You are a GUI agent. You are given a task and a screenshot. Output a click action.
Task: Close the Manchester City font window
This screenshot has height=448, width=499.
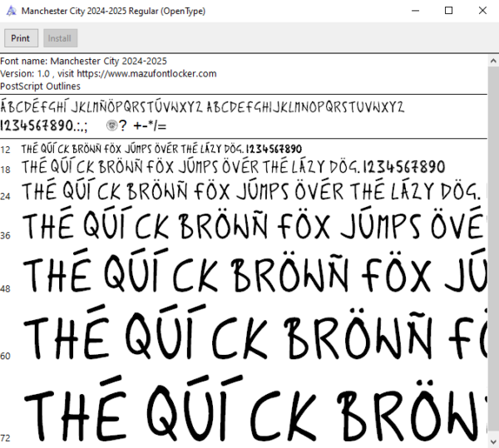point(482,11)
